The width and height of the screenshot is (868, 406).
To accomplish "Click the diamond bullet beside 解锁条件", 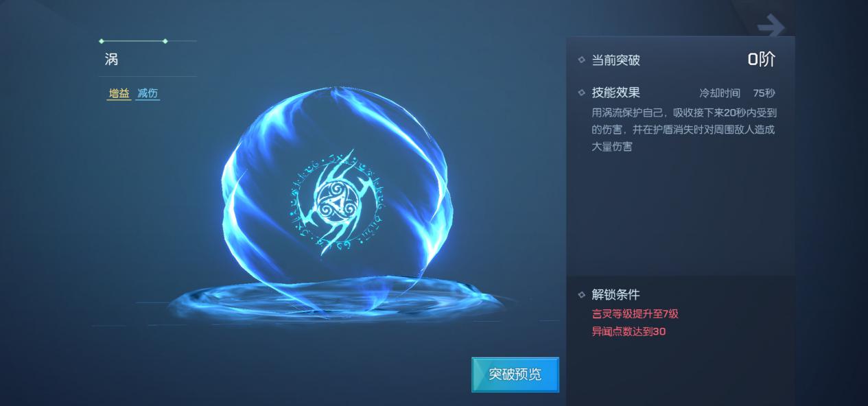I will click(x=582, y=295).
